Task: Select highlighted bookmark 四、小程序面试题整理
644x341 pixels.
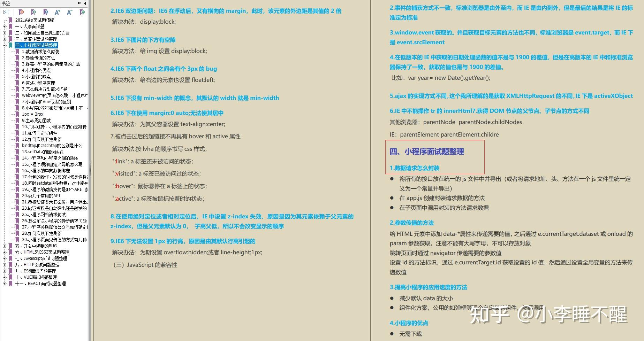Action: pyautogui.click(x=36, y=45)
